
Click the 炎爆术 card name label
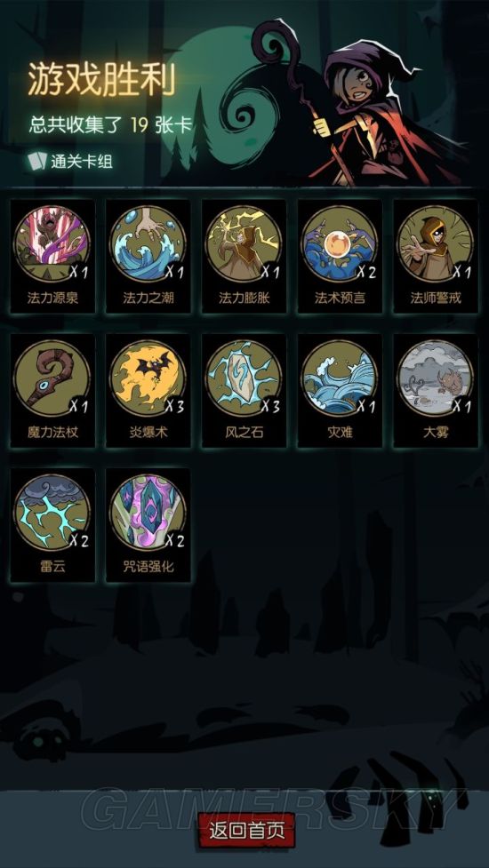point(148,433)
